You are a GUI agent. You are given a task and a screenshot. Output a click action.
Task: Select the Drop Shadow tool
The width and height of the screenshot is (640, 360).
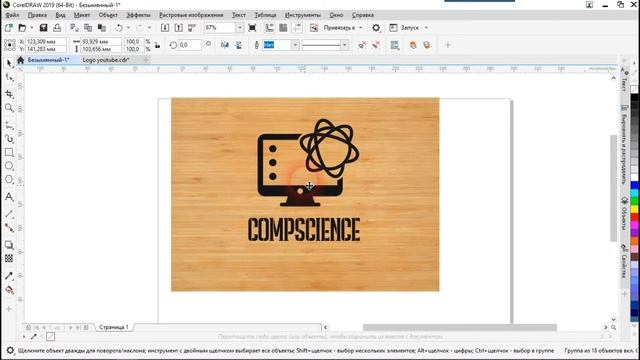tap(9, 245)
